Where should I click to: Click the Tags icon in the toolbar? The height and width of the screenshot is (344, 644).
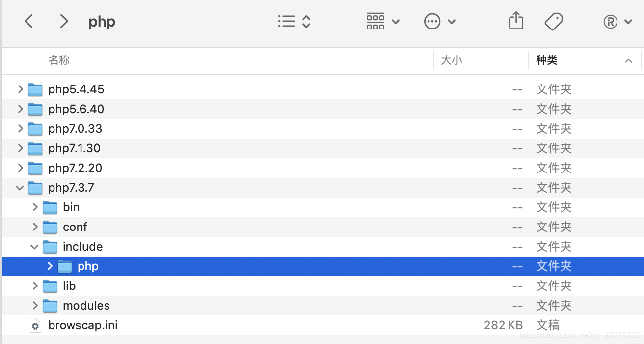pyautogui.click(x=554, y=21)
